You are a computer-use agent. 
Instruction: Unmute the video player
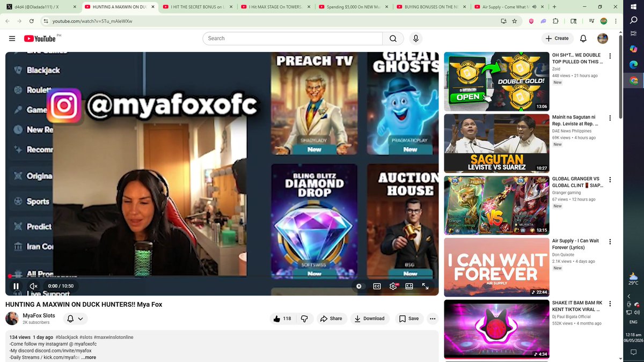pyautogui.click(x=33, y=286)
